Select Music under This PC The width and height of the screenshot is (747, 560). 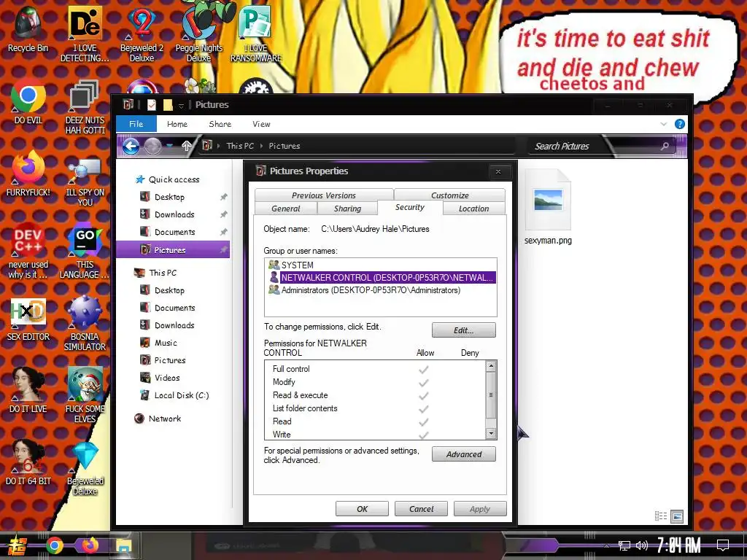tap(166, 343)
